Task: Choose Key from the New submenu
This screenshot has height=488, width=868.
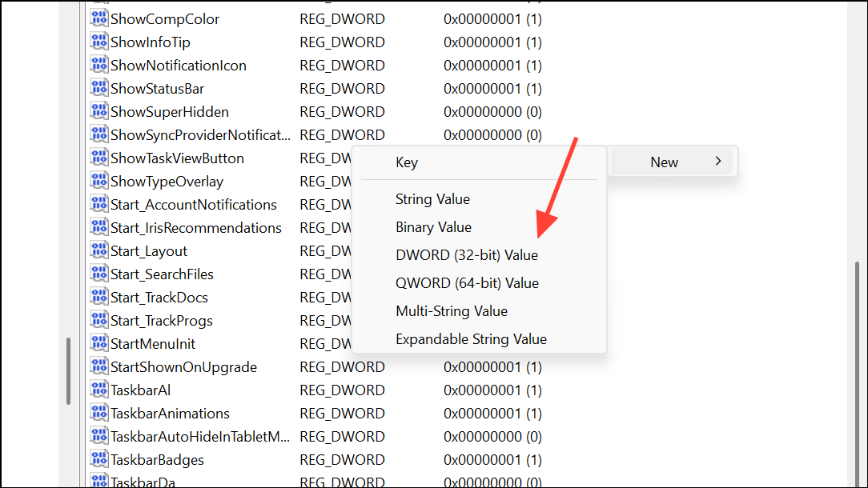Action: [x=407, y=162]
